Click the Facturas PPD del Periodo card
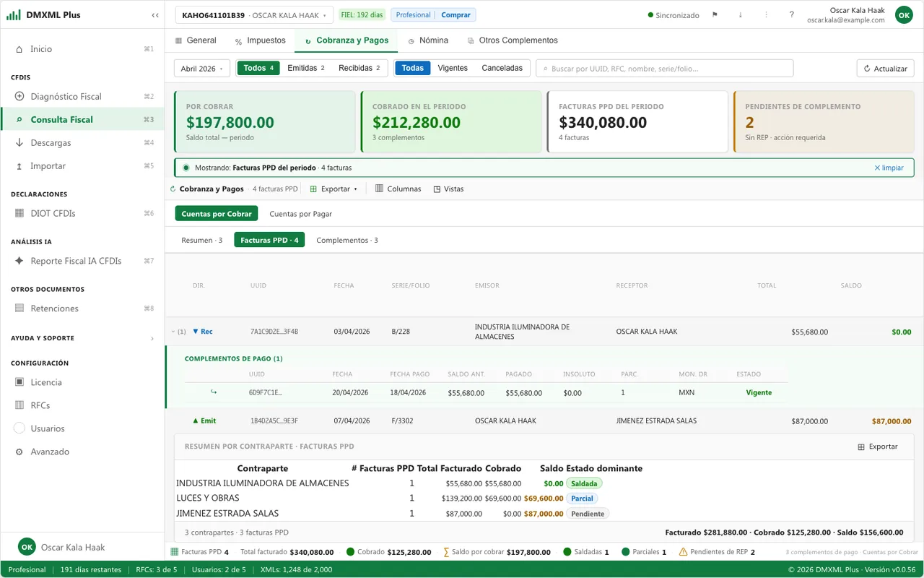 [637, 121]
